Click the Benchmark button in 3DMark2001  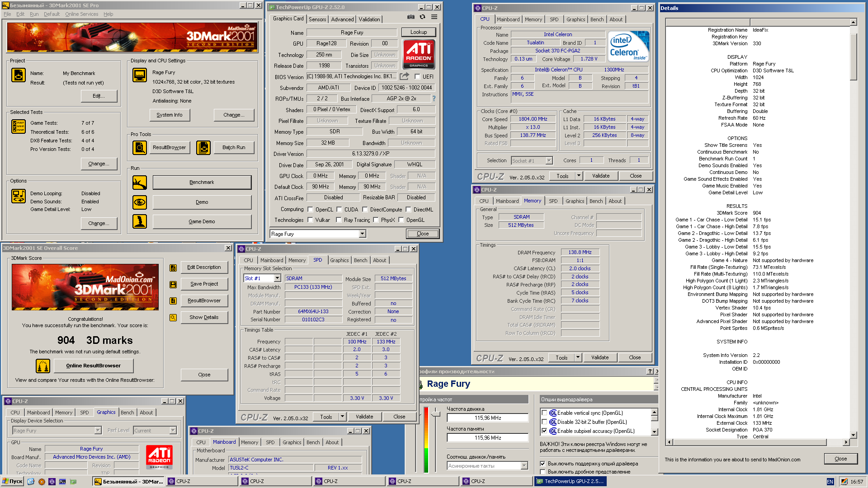[202, 182]
